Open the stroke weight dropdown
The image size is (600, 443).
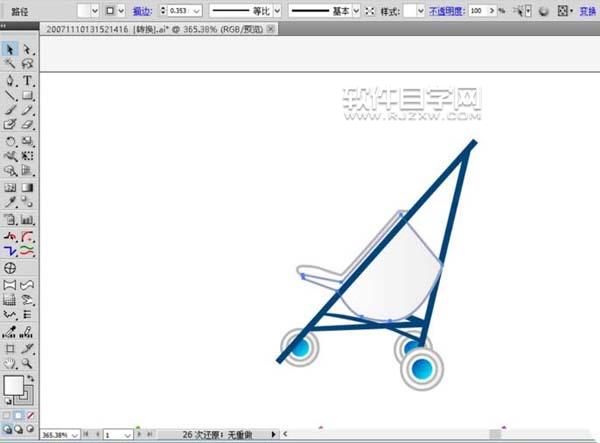point(197,10)
